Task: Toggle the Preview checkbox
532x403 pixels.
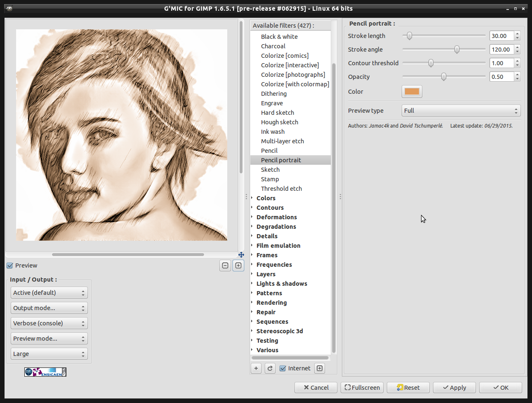Action: tap(10, 266)
